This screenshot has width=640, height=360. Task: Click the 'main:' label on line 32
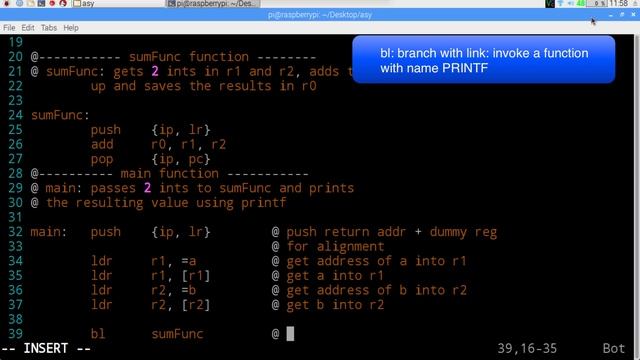point(49,232)
